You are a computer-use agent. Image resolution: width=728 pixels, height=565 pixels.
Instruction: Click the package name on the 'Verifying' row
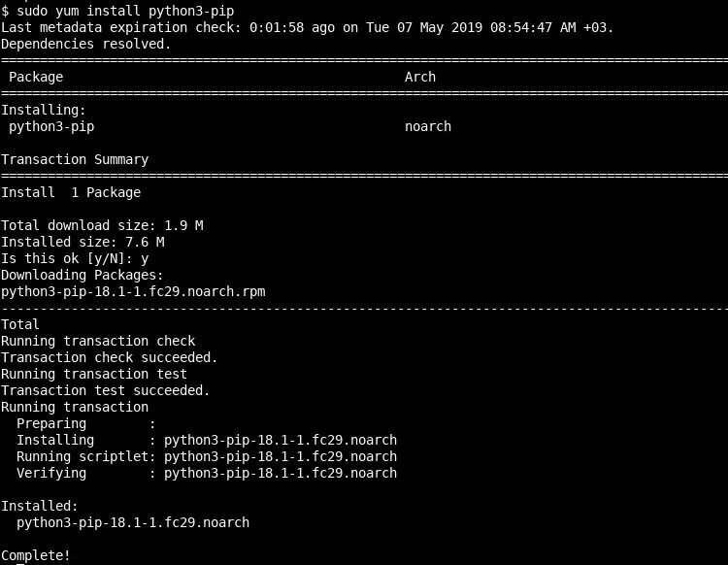pyautogui.click(x=281, y=473)
